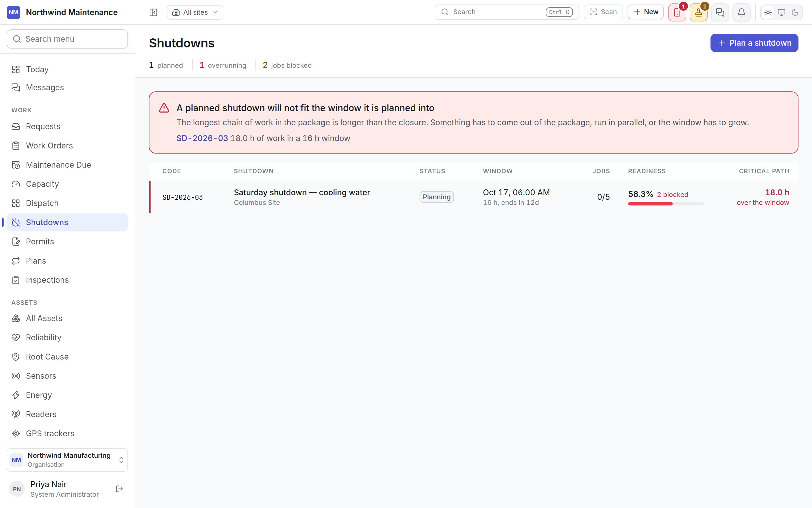This screenshot has width=812, height=508.
Task: Open the chat messages icon in header
Action: coord(720,13)
